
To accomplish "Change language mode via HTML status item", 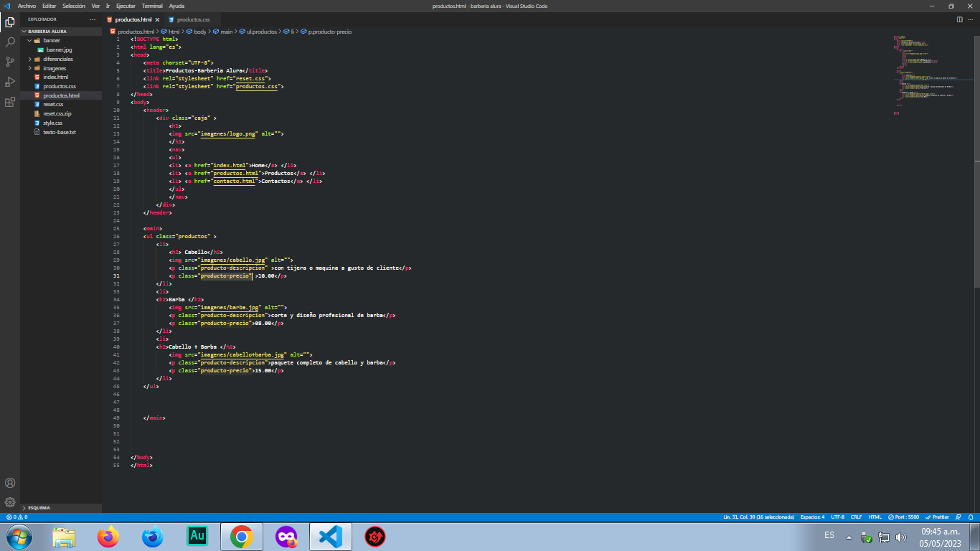I will click(875, 517).
